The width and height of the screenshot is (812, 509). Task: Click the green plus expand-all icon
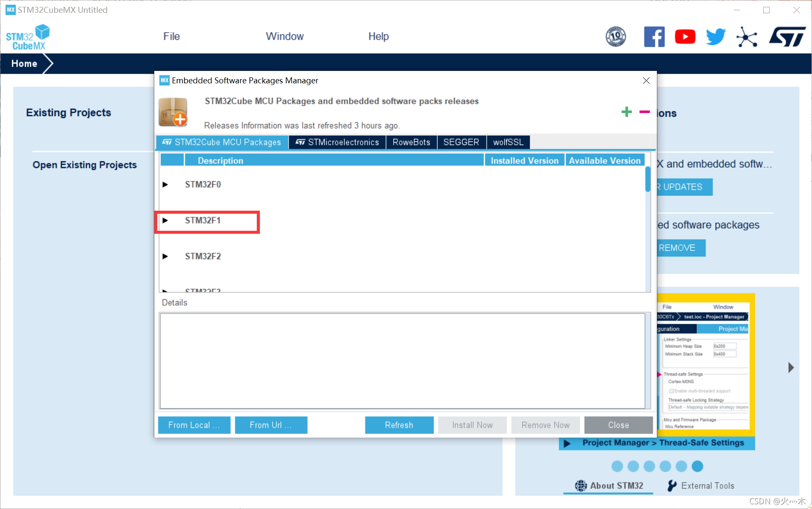627,112
